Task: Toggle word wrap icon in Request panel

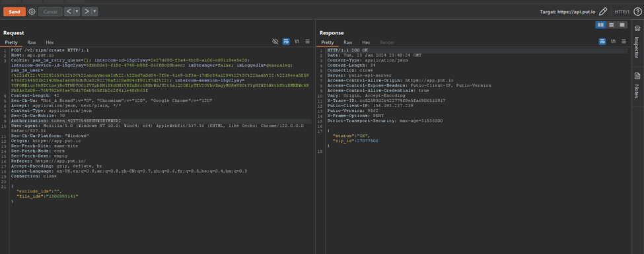Action: [286, 42]
